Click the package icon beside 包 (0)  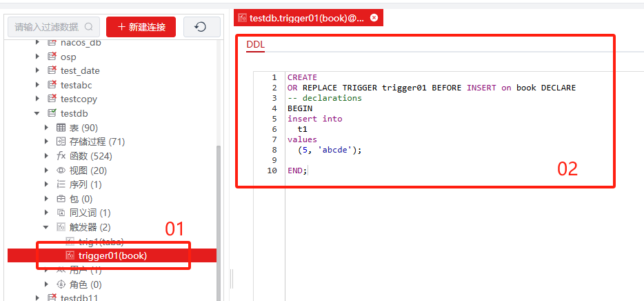coord(61,199)
